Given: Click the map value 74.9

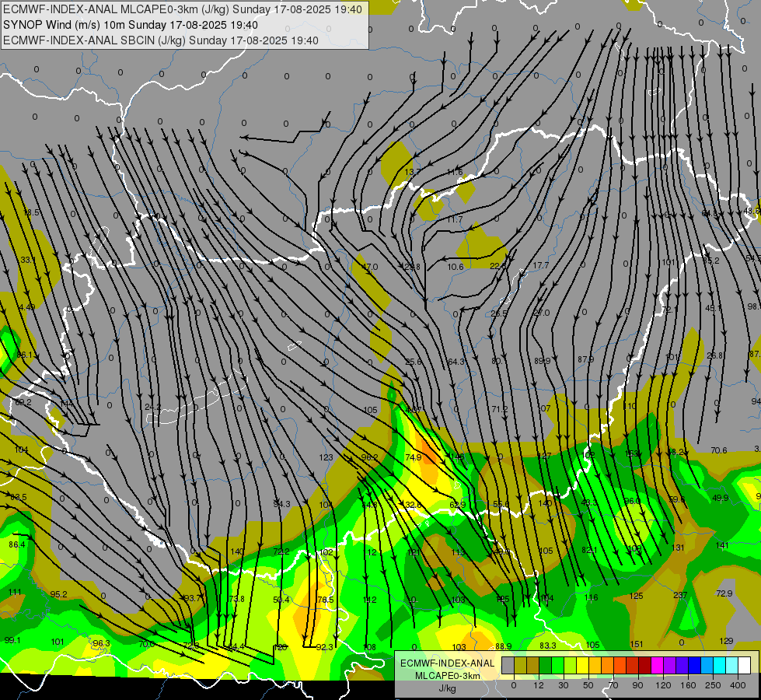Looking at the screenshot, I should tap(414, 457).
